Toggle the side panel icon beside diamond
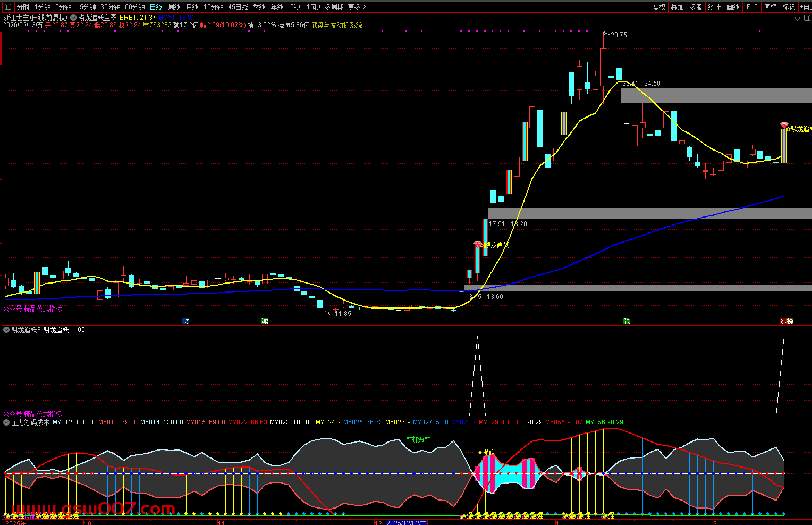Viewport: 812px width, 525px height. [806, 18]
